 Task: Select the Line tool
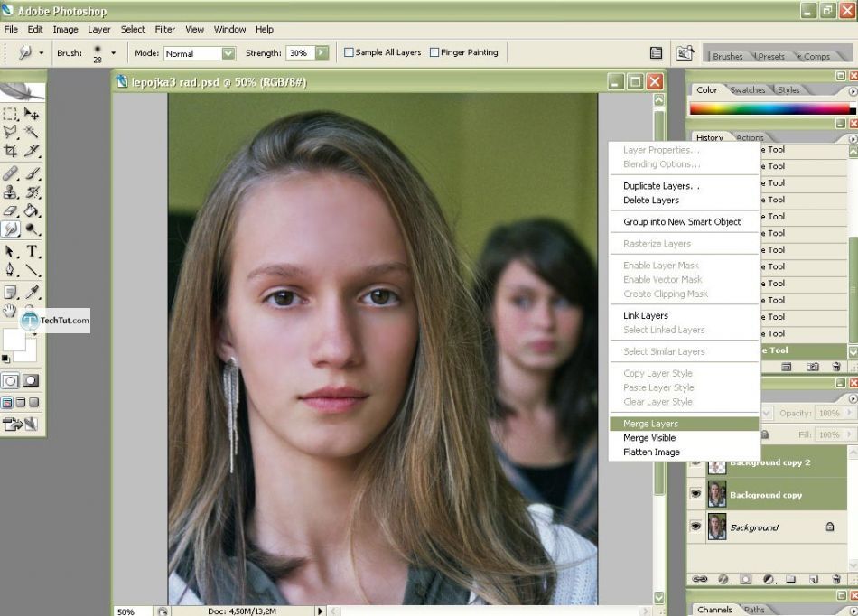pyautogui.click(x=32, y=269)
